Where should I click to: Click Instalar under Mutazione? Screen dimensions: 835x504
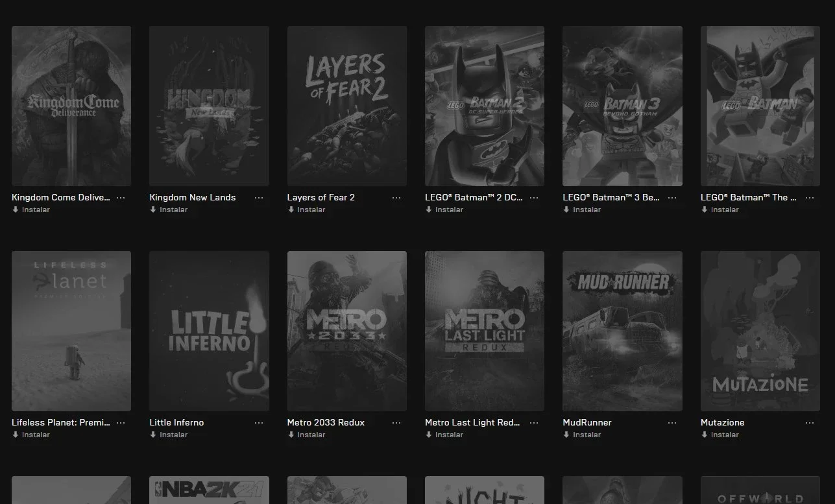coord(720,435)
